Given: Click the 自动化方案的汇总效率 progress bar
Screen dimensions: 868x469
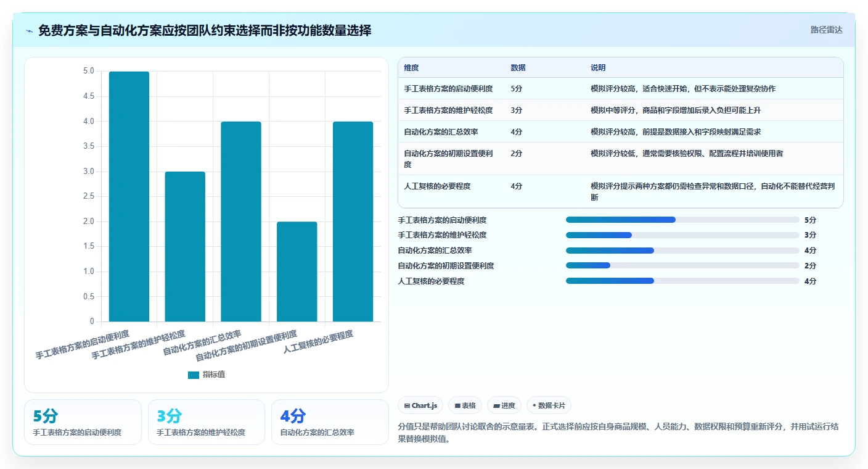Looking at the screenshot, I should click(x=682, y=251).
